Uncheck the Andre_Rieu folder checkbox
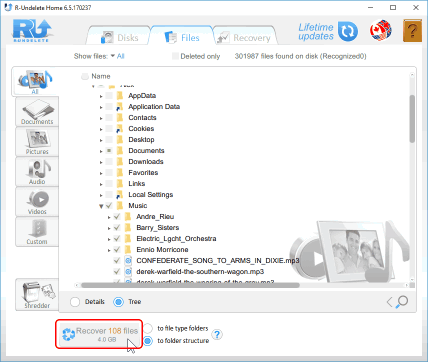Screen dimensions: 428x362 pos(117,217)
